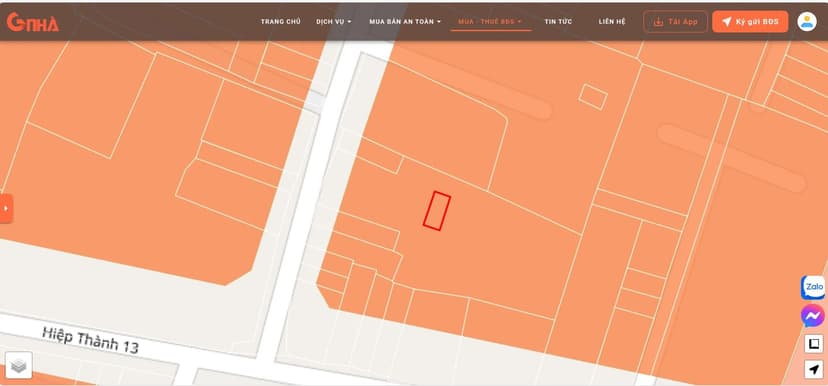Click the Tải App button
Image resolution: width=828 pixels, height=386 pixels.
click(x=675, y=22)
